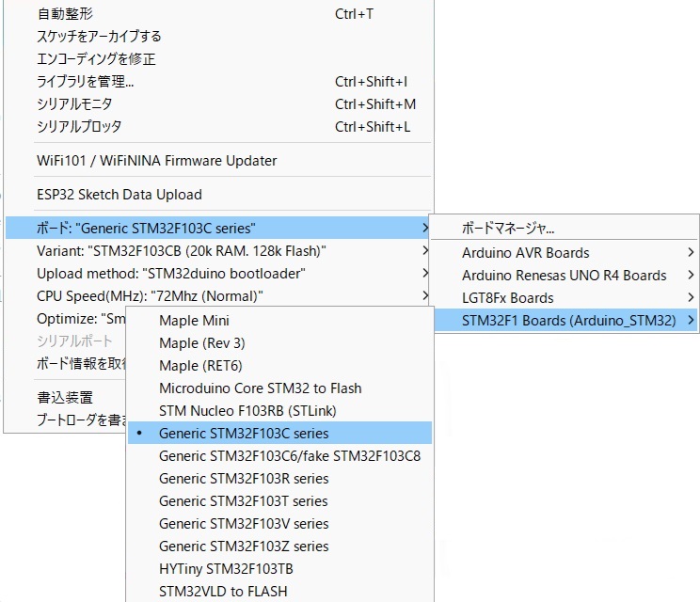Select Generic STM32F103C series board
Screen dimensions: 700x602
280,434
